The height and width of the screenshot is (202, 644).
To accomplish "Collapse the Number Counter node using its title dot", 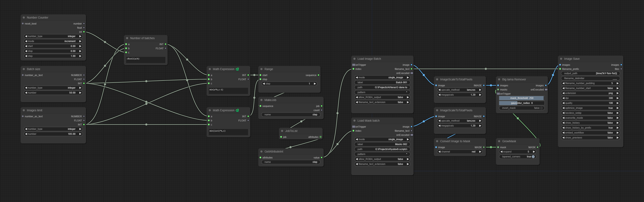I will tap(24, 18).
